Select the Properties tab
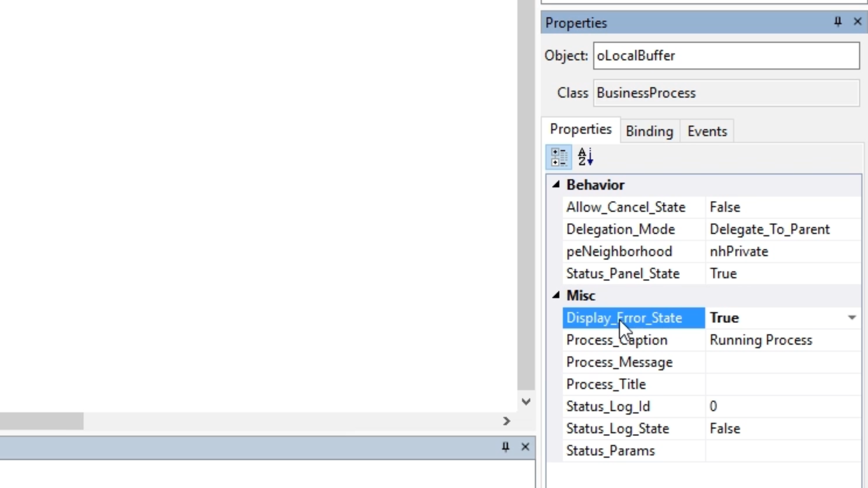The image size is (868, 488). 580,130
